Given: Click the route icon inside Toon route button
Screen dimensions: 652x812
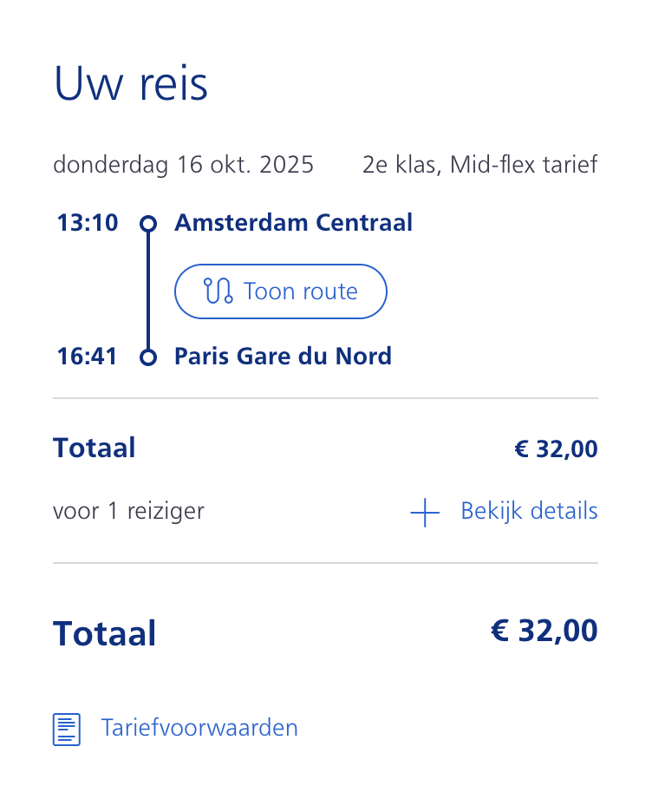Looking at the screenshot, I should pos(218,291).
